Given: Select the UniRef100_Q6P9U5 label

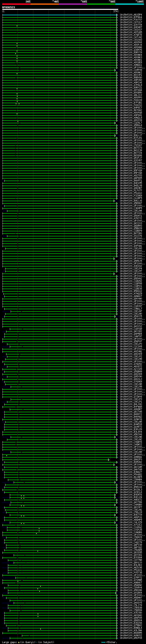Looking at the screenshot, I should [131, 178].
